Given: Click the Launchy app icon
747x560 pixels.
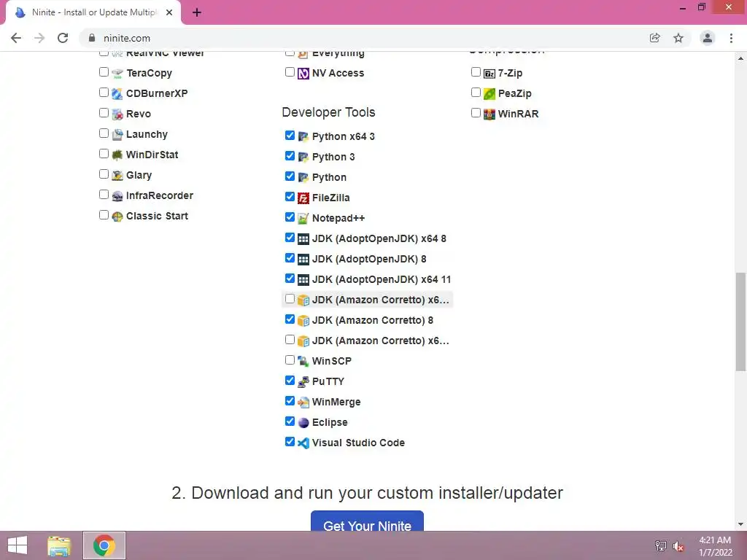Looking at the screenshot, I should [117, 135].
